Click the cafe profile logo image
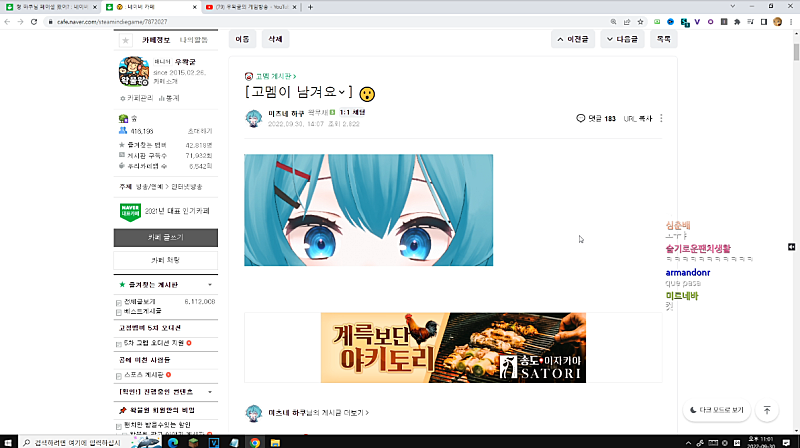This screenshot has width=800, height=448. [134, 71]
